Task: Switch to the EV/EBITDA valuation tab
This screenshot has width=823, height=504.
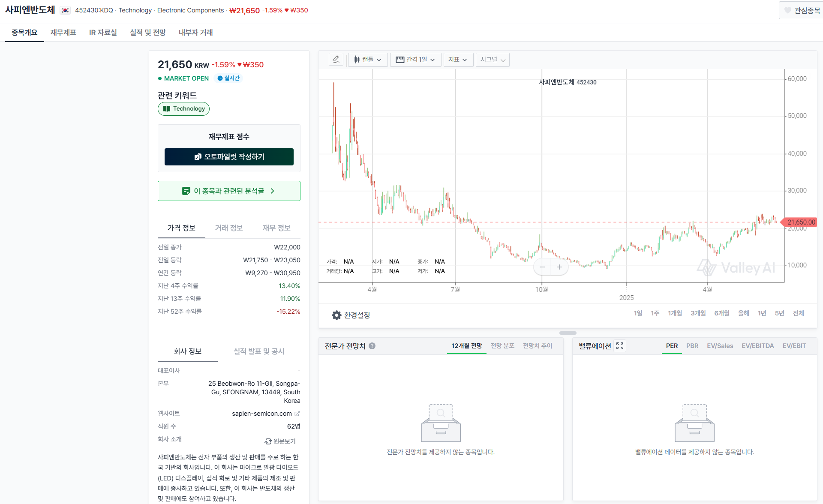Action: point(758,346)
